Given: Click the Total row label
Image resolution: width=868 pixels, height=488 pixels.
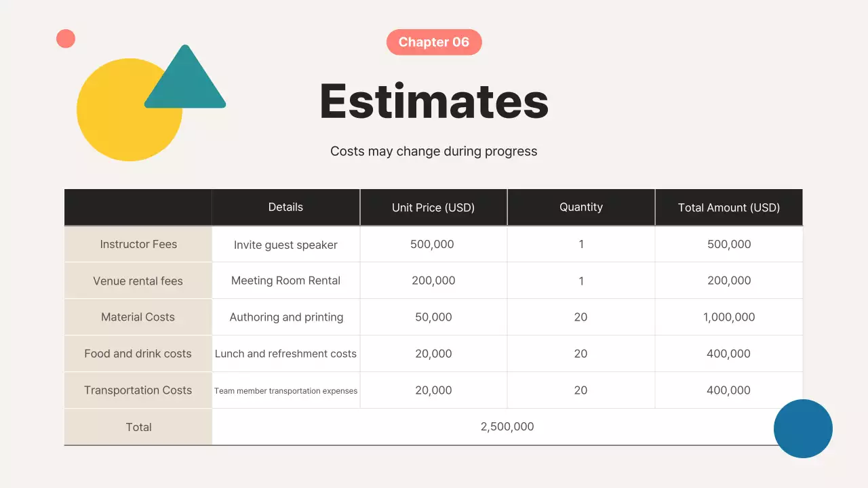Looking at the screenshot, I should (x=138, y=427).
